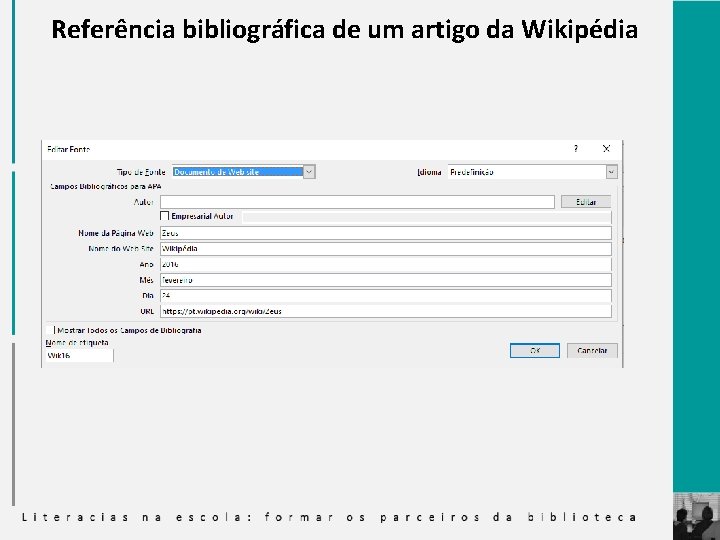Click the slide title Referência bibliográfica
Viewport: 720px width, 540px height.
pos(344,29)
